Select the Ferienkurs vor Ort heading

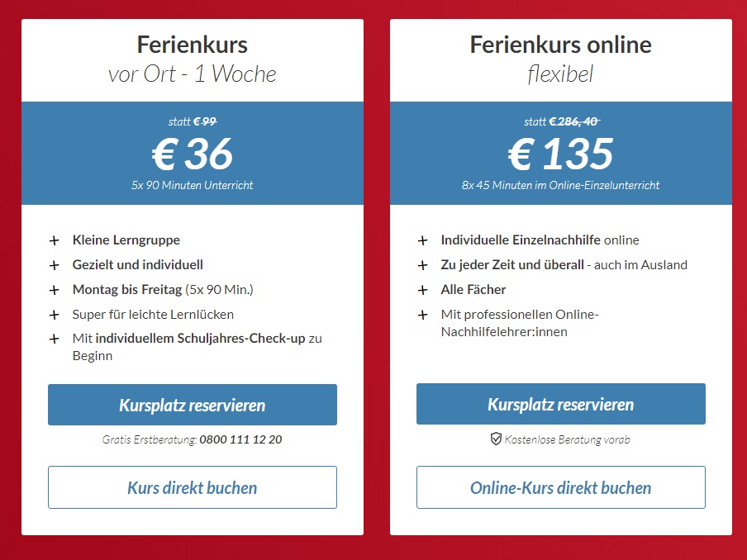(193, 59)
